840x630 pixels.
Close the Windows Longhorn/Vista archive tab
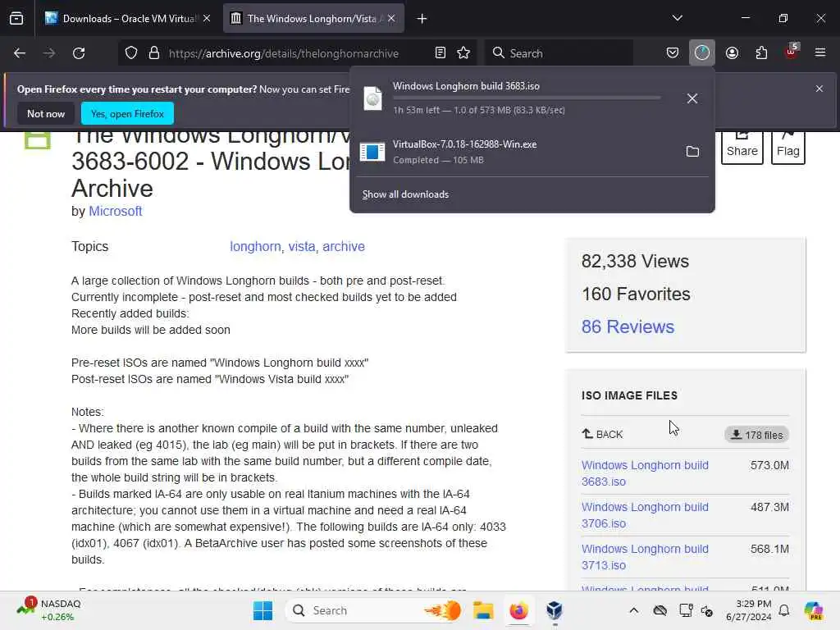[391, 19]
